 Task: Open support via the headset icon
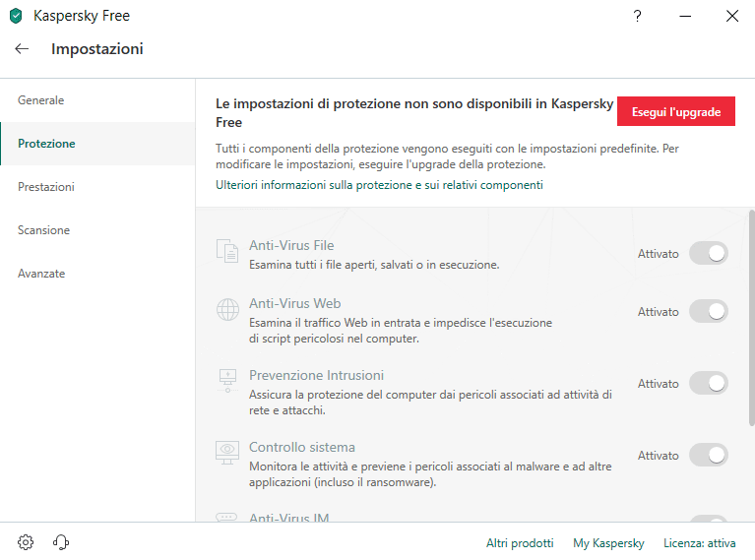[60, 542]
